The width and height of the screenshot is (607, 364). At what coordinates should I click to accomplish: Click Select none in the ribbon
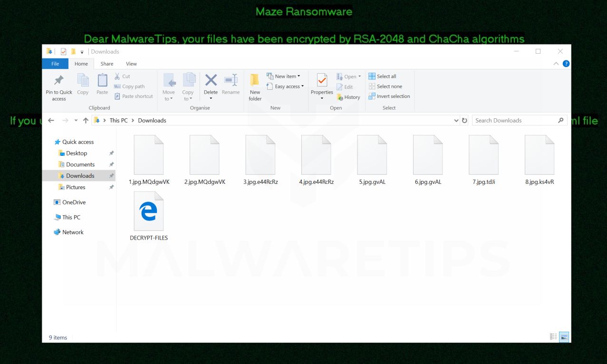point(385,86)
